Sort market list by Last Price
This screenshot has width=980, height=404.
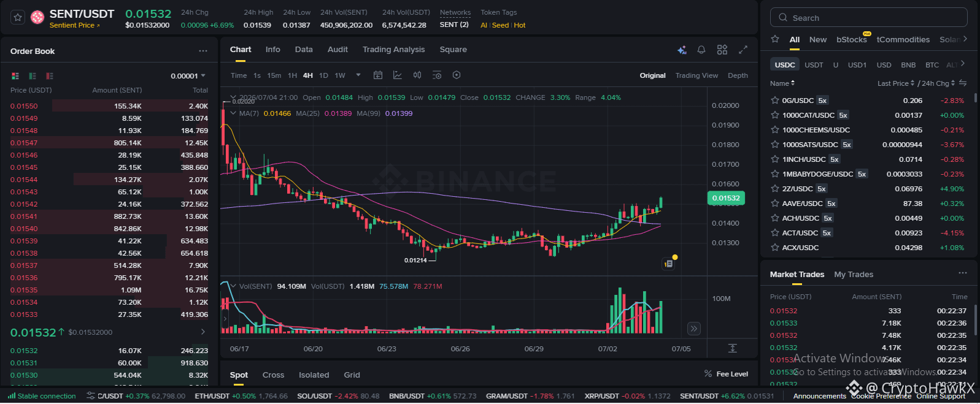coord(896,83)
